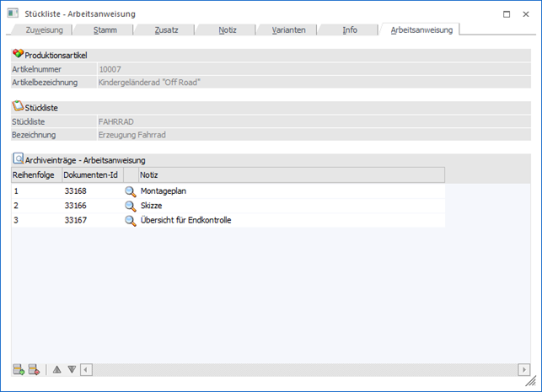The height and width of the screenshot is (392, 542).
Task: Go to the Varianten tab
Action: pyautogui.click(x=287, y=30)
